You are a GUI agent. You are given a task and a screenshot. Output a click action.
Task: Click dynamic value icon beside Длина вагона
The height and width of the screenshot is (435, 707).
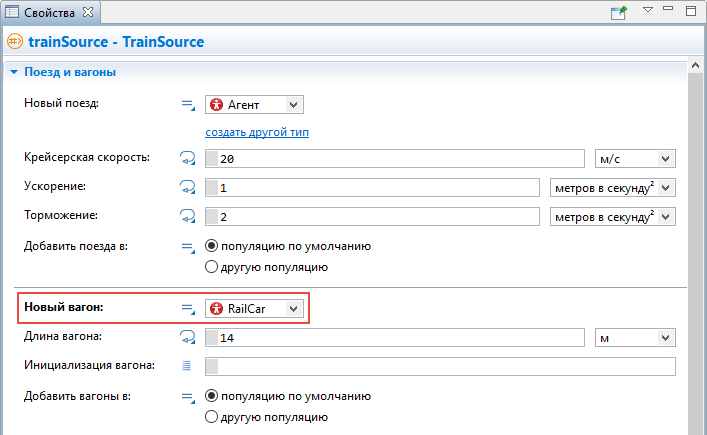(188, 337)
